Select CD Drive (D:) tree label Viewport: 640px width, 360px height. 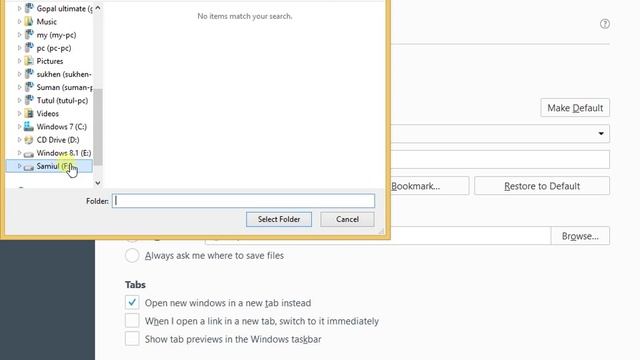coord(58,140)
